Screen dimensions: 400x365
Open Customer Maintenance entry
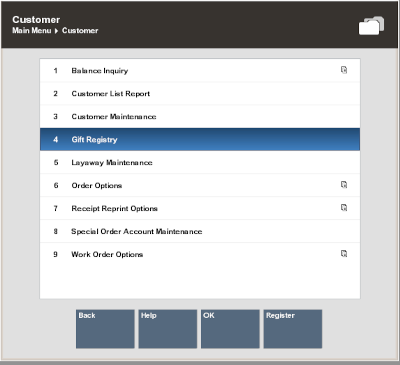click(200, 117)
